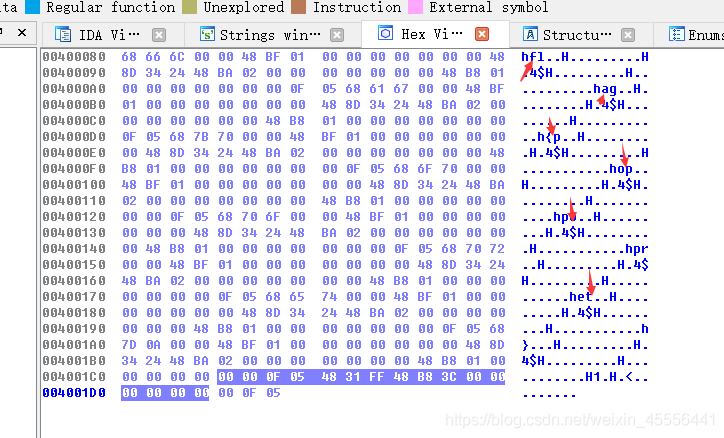Click the 'Instruction' legend label

[x=357, y=7]
